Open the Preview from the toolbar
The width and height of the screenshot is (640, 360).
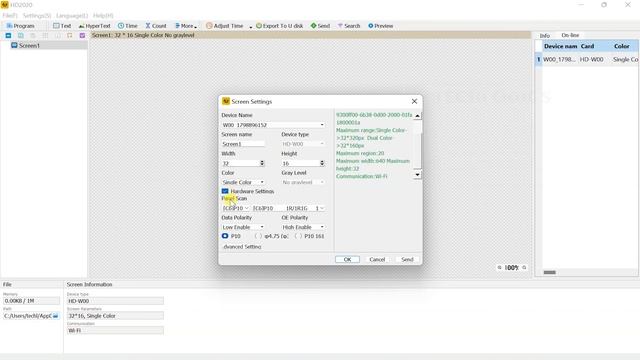pos(380,26)
